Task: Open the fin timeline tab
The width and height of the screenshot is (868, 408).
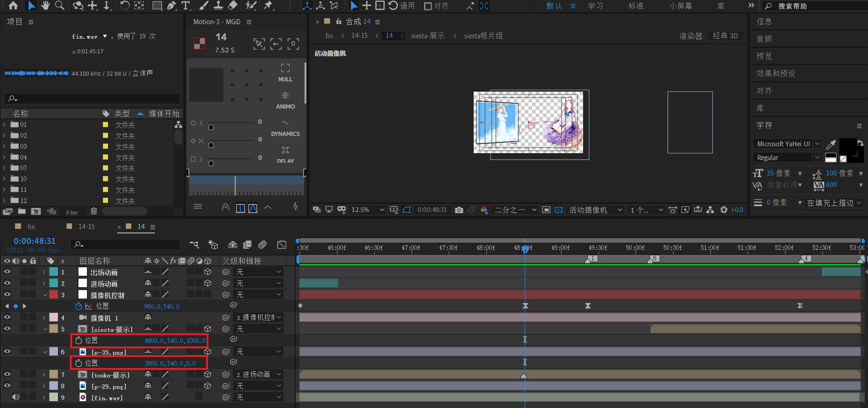Action: [31, 227]
